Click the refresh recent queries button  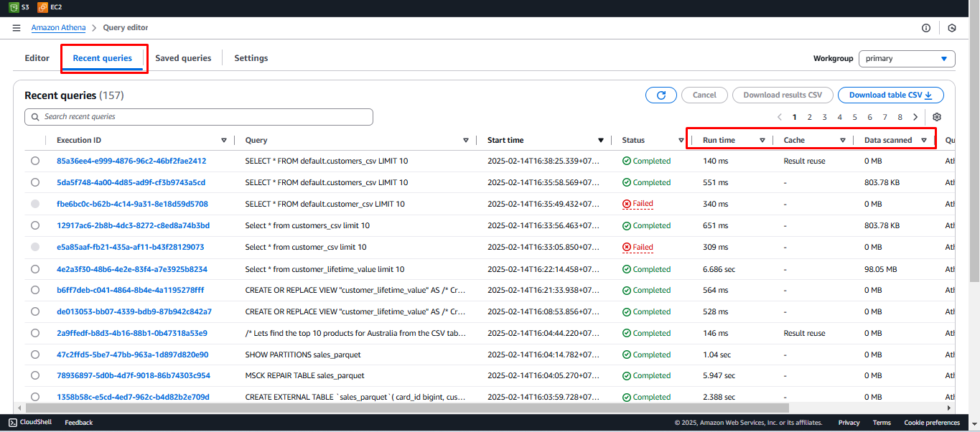[661, 95]
